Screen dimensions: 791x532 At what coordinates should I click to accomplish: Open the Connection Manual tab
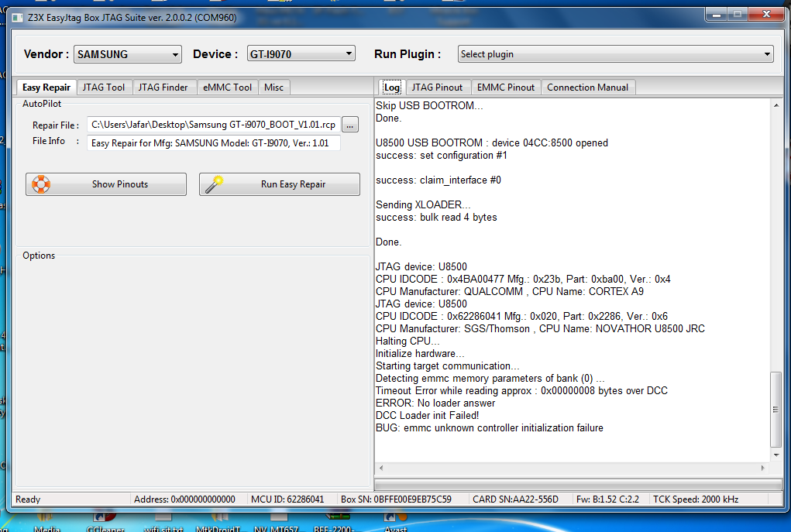click(x=588, y=88)
